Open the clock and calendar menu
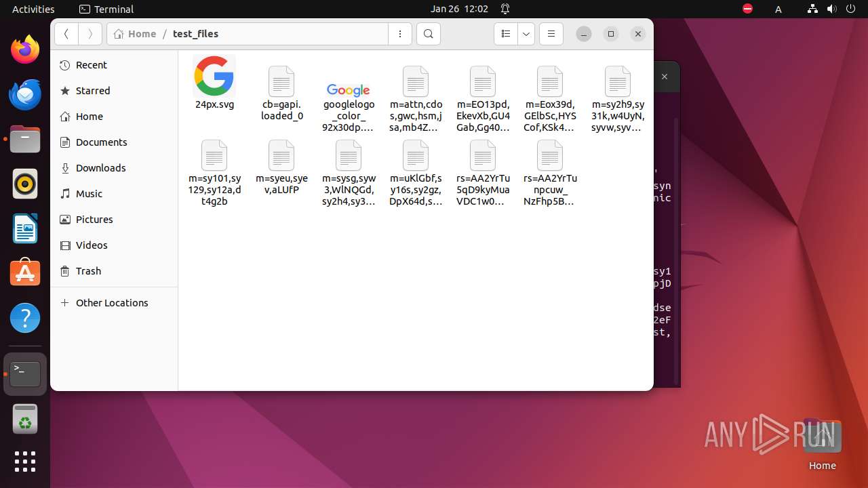The image size is (868, 488). (459, 9)
